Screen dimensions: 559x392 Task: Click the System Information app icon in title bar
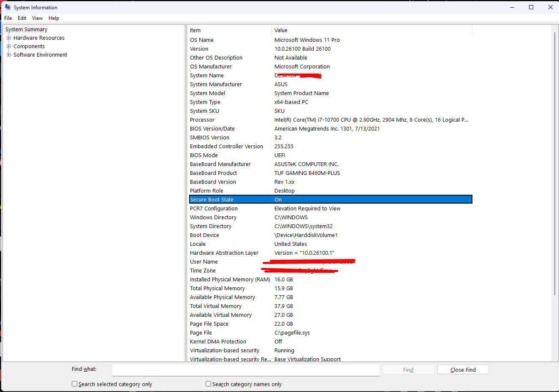(x=8, y=7)
